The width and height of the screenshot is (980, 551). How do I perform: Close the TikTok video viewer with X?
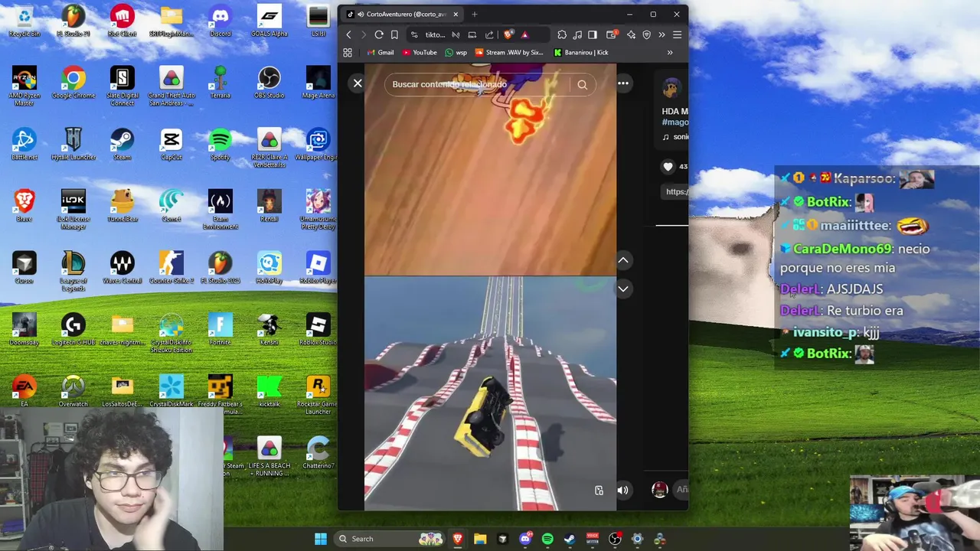[358, 83]
